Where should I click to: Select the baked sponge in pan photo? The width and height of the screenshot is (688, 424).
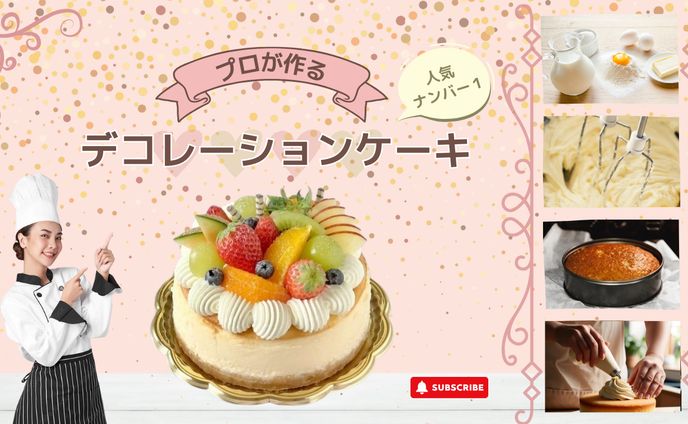point(612,265)
